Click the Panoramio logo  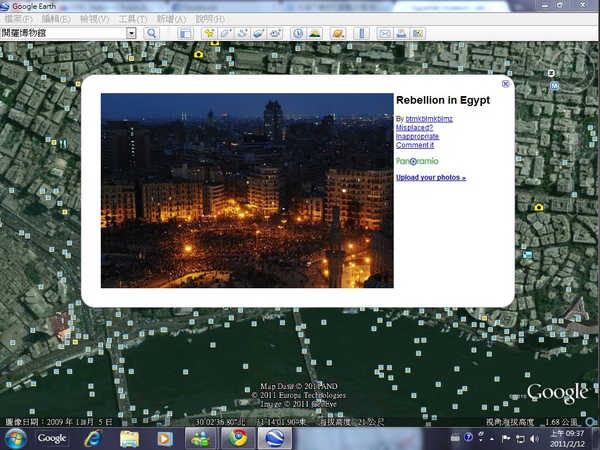[x=417, y=161]
